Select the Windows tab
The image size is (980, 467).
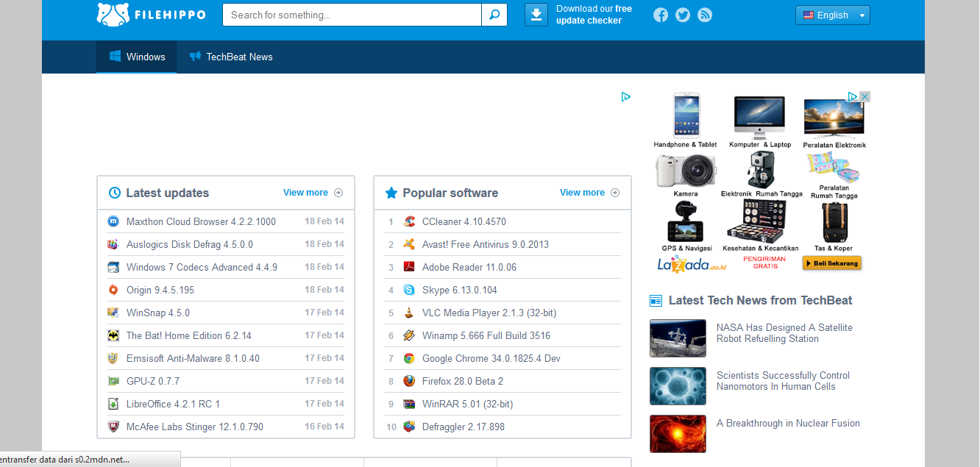137,57
